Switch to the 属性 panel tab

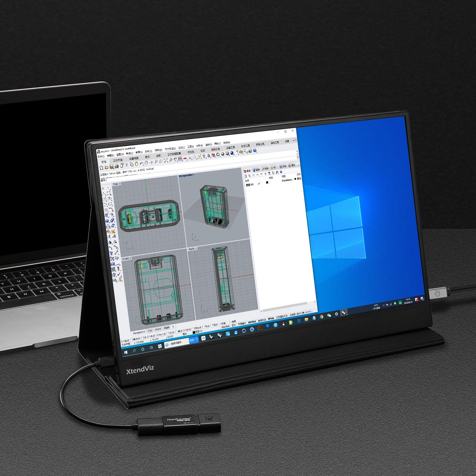pyautogui.click(x=292, y=166)
